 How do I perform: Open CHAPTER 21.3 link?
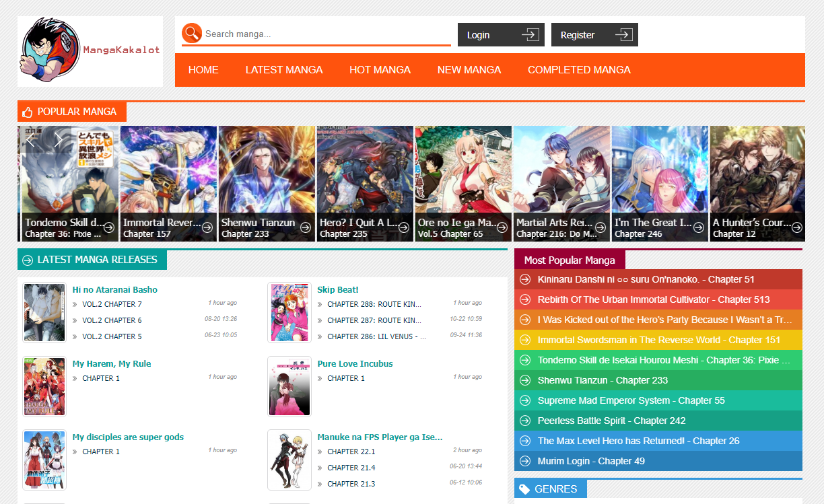click(x=351, y=484)
